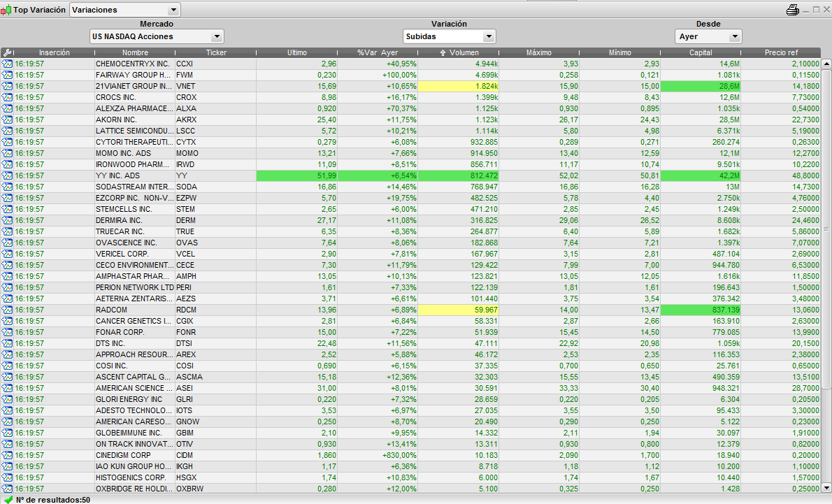Open chart icon for YY INC. ADS row

click(8, 175)
